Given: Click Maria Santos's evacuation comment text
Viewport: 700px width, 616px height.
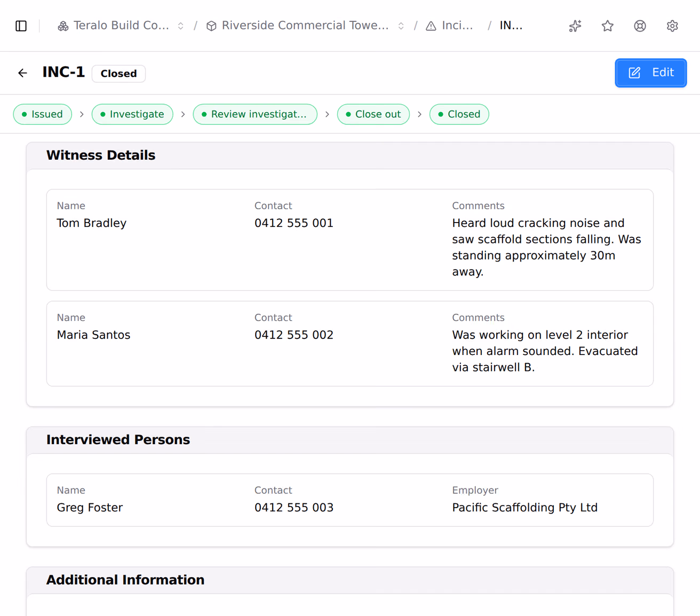Looking at the screenshot, I should (x=545, y=351).
